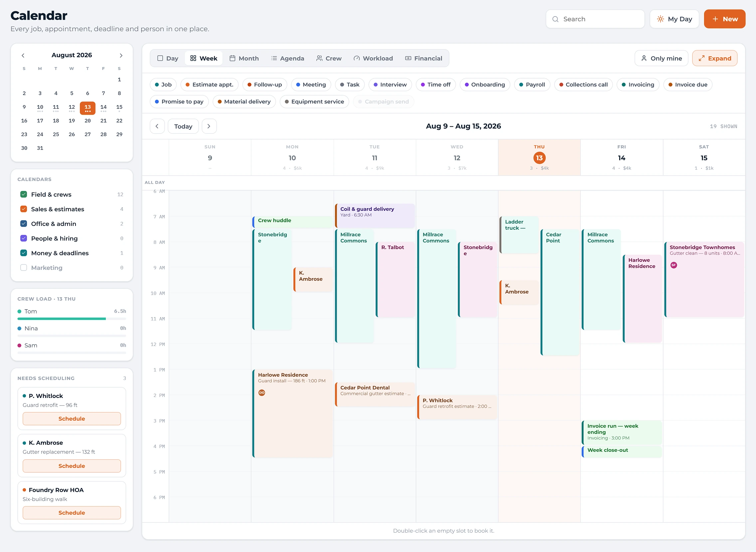Click the Today button
Viewport: 756px width, 552px height.
tap(183, 126)
